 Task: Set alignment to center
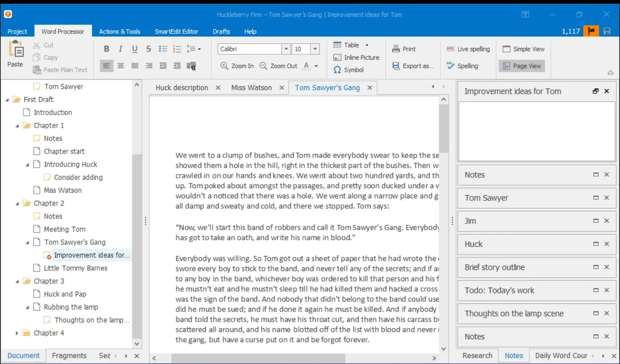click(121, 66)
